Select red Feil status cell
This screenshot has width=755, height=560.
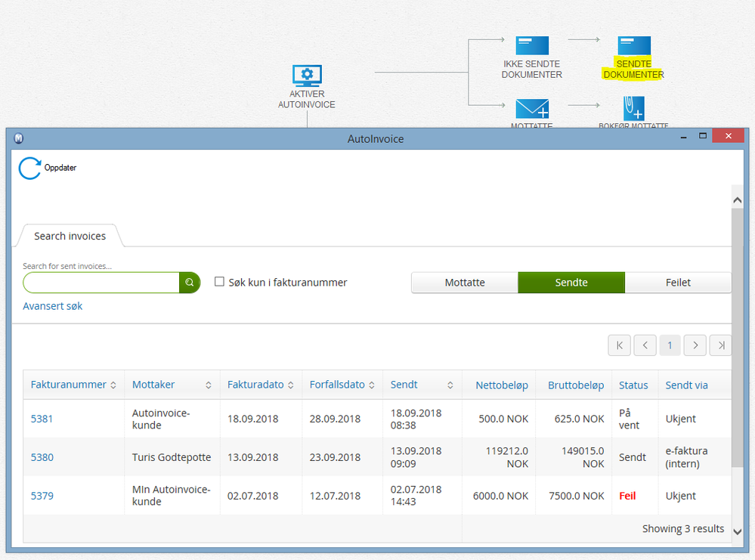point(627,496)
